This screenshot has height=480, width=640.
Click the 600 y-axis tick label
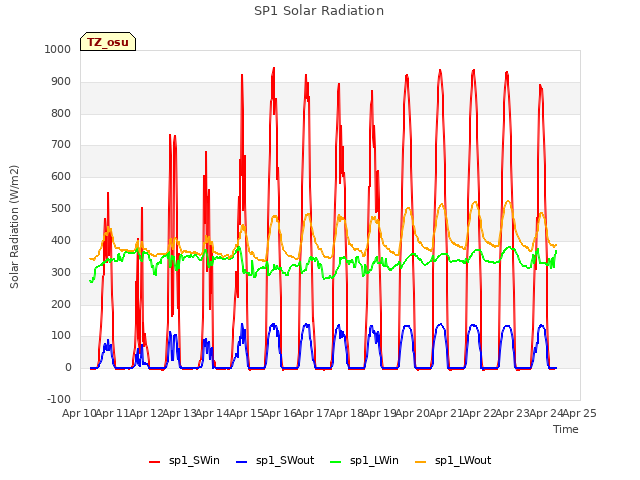point(61,176)
